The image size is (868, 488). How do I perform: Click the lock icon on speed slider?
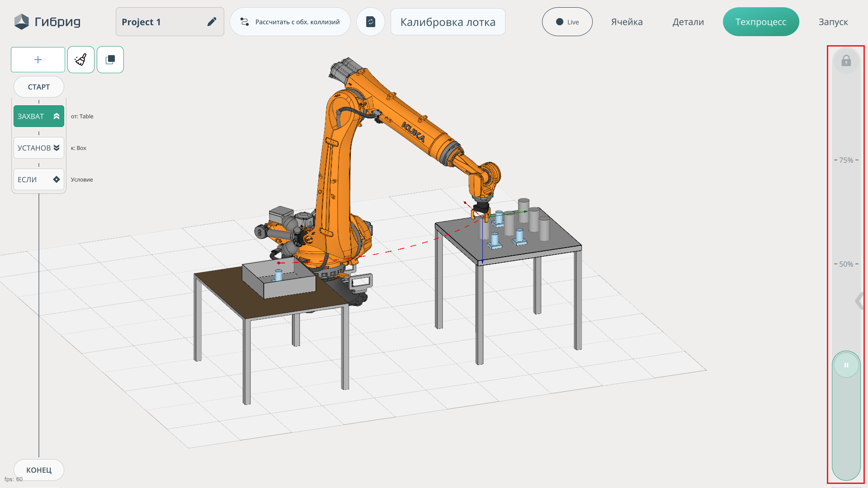[x=846, y=61]
